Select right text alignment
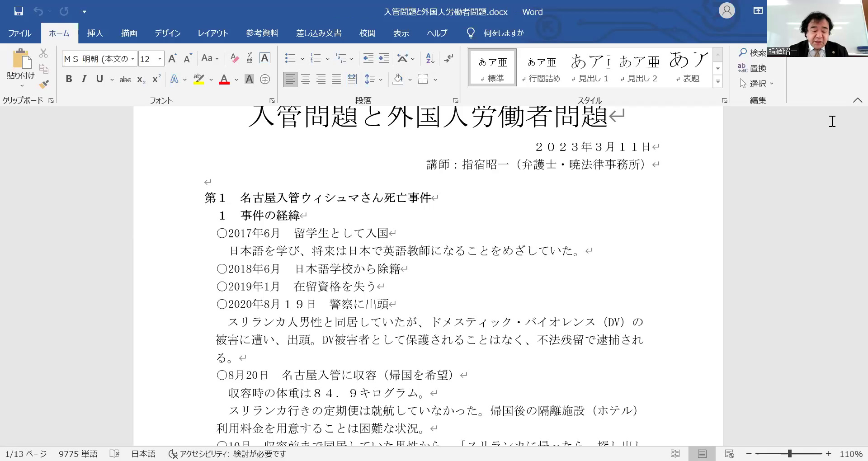This screenshot has height=461, width=868. pyautogui.click(x=321, y=80)
